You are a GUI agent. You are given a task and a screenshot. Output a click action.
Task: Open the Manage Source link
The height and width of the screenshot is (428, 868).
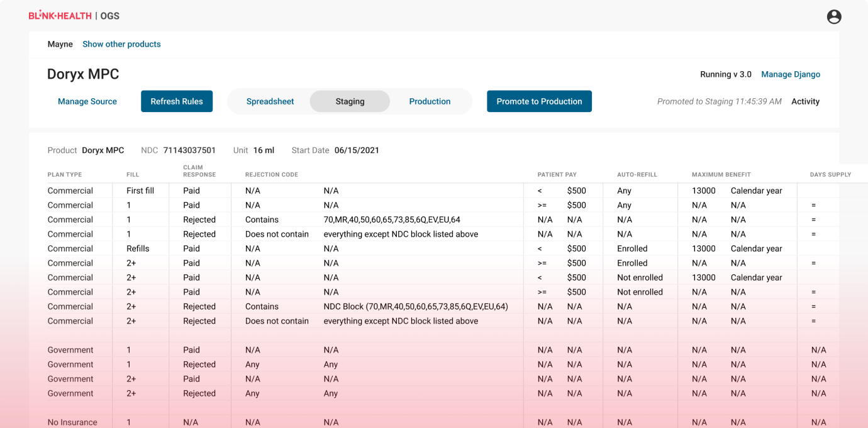(87, 101)
